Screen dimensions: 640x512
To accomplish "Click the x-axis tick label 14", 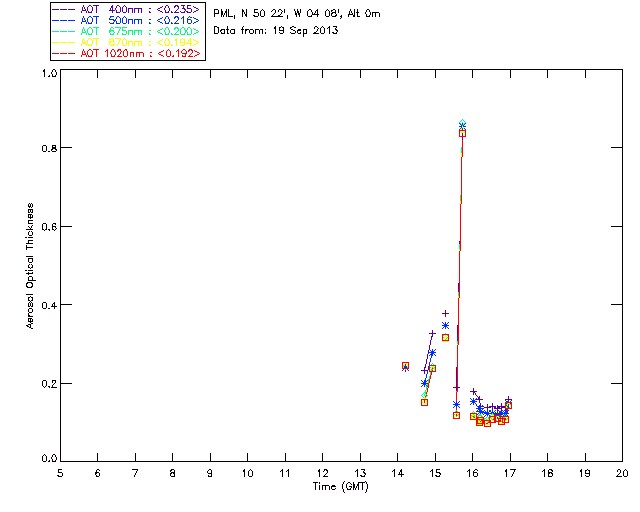I will point(398,473).
